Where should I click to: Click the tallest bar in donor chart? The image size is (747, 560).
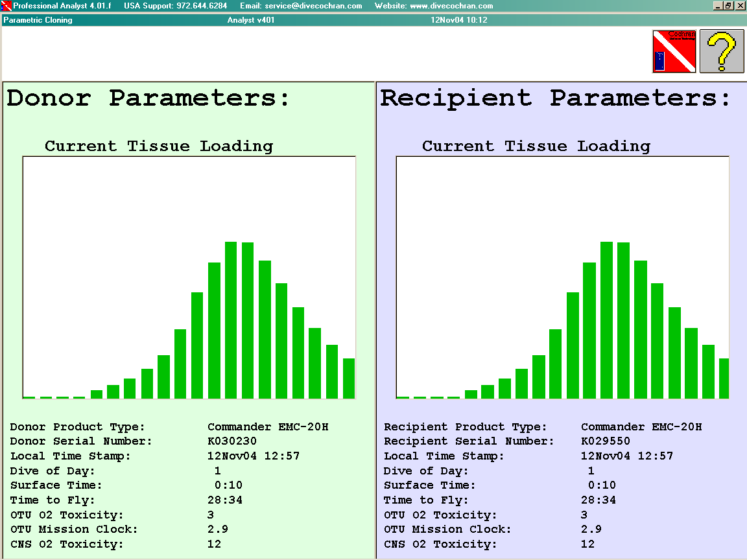point(231,320)
